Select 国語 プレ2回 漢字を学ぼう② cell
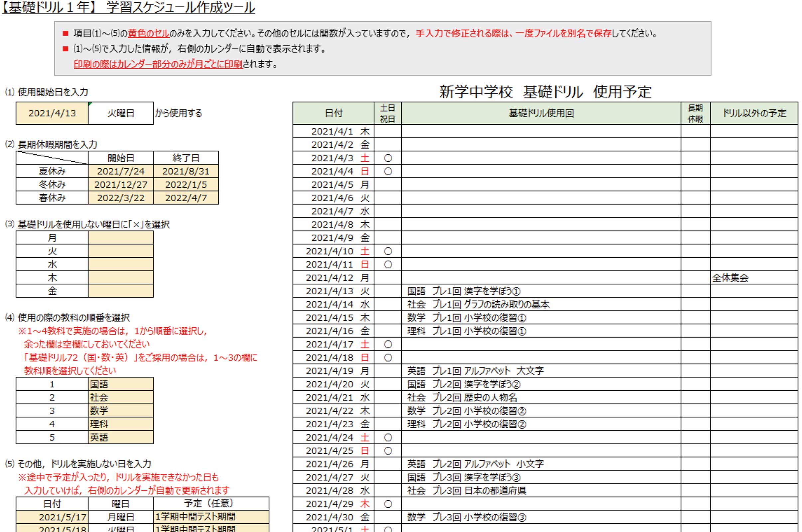 [x=541, y=384]
